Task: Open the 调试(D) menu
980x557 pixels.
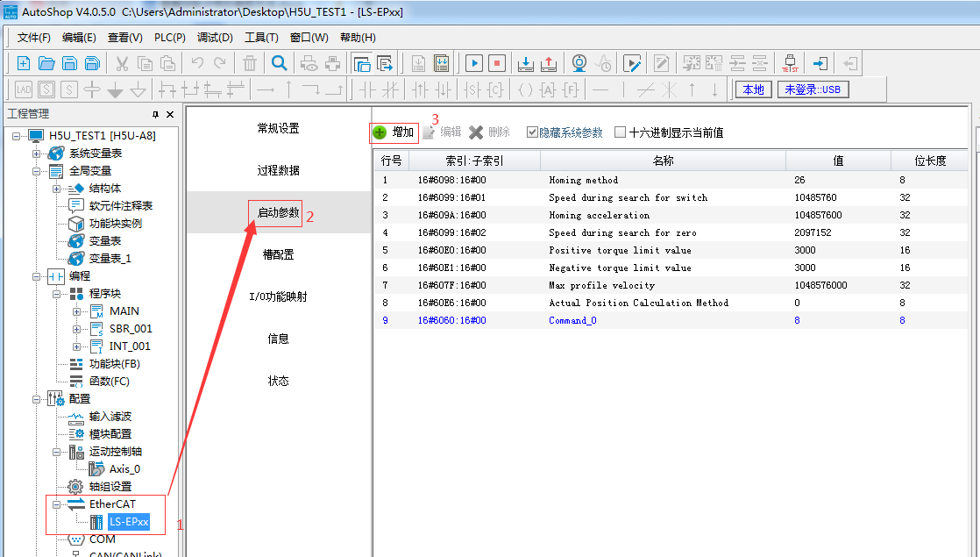Action: pos(215,38)
